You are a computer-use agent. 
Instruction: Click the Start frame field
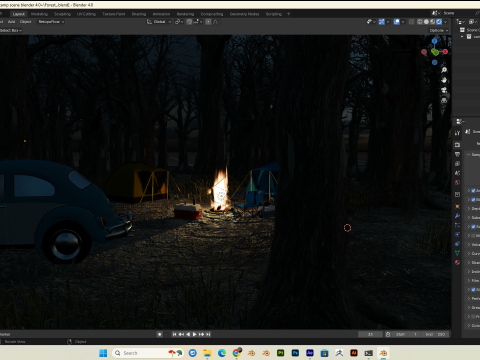(406, 334)
